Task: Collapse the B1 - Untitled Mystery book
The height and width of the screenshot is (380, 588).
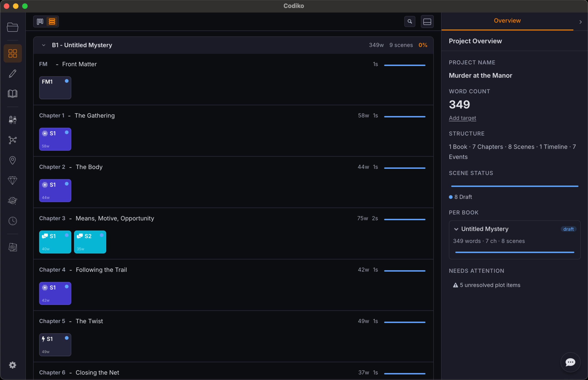Action: [43, 45]
